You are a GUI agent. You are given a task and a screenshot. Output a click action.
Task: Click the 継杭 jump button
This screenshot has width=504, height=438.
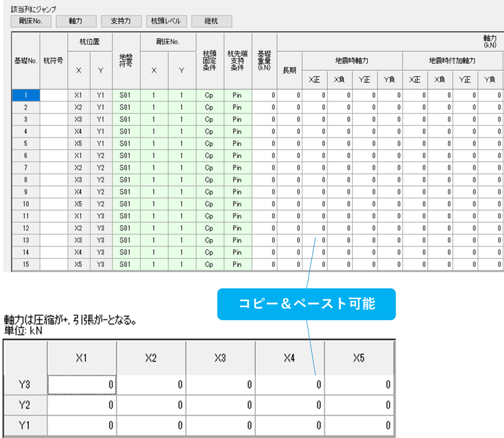click(x=212, y=21)
